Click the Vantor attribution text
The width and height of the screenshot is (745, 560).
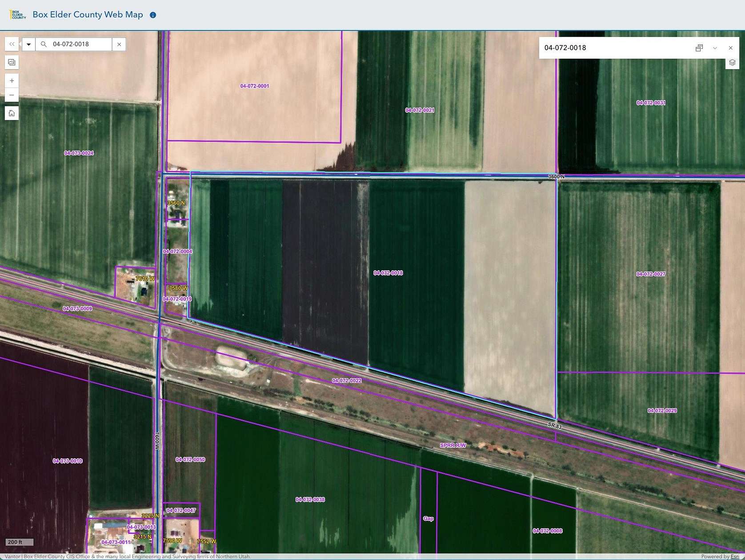(x=12, y=556)
